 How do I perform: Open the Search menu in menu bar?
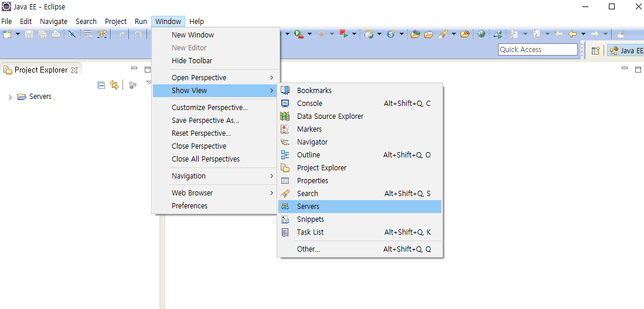[x=86, y=21]
